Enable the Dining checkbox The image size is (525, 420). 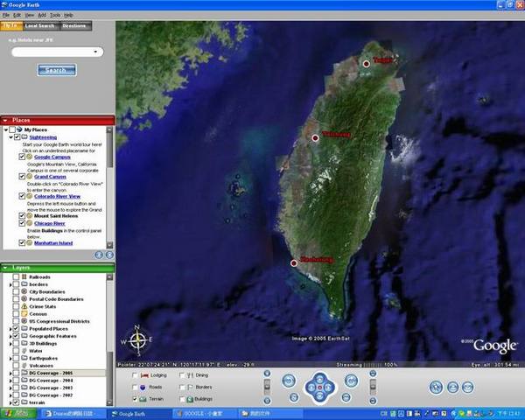(x=182, y=375)
